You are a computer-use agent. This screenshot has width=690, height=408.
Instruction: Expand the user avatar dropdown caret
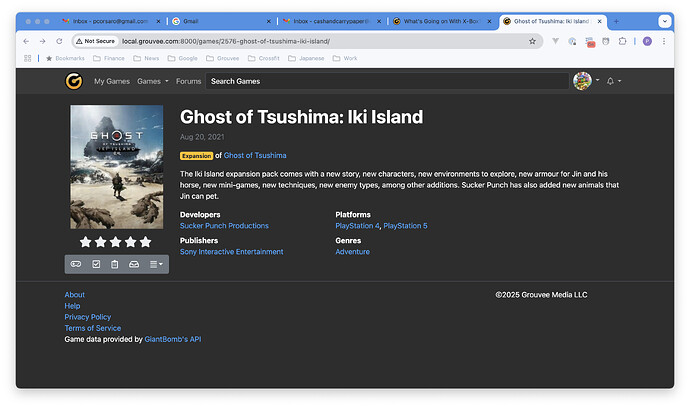(597, 80)
